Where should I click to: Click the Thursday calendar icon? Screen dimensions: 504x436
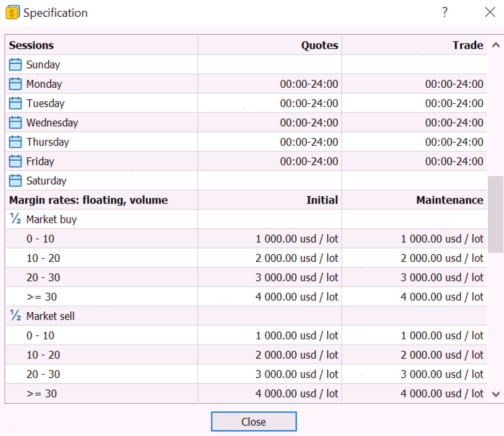click(x=15, y=142)
